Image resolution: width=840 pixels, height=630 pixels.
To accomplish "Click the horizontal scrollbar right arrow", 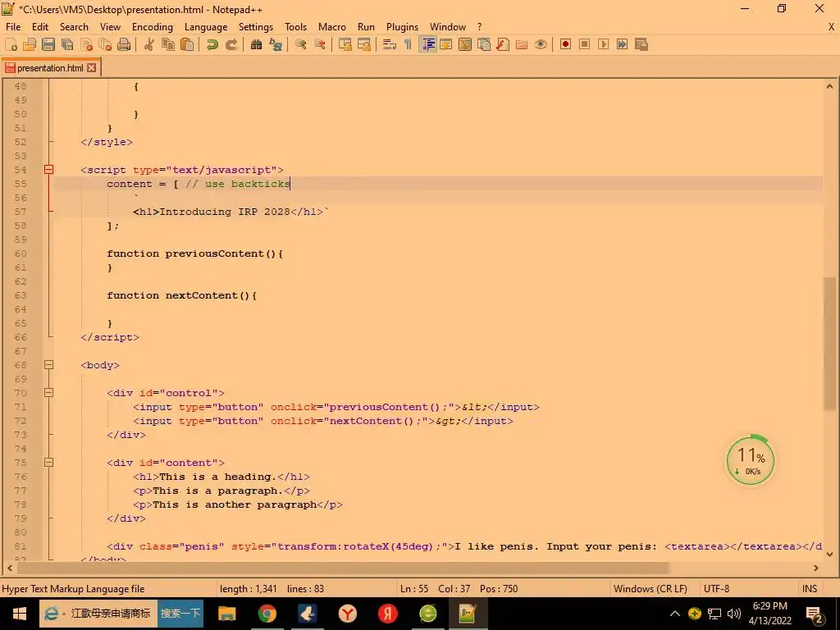I will (816, 568).
